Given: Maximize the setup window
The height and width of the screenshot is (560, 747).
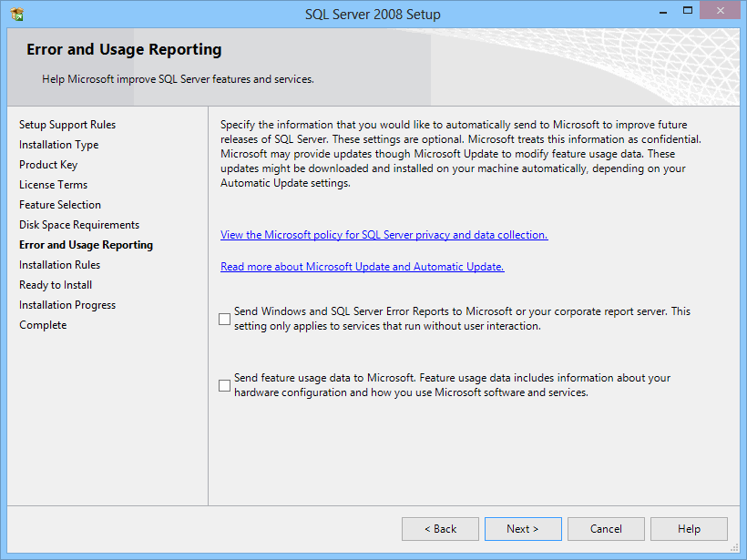Looking at the screenshot, I should tap(688, 11).
